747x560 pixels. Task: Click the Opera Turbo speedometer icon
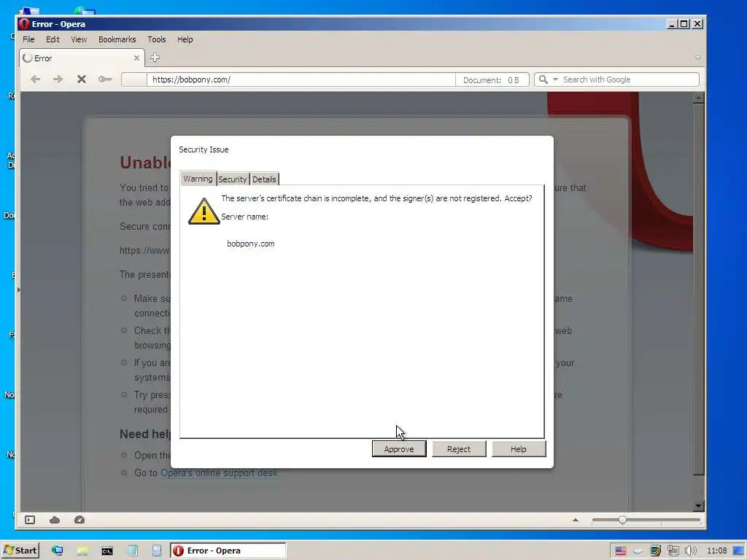(80, 520)
